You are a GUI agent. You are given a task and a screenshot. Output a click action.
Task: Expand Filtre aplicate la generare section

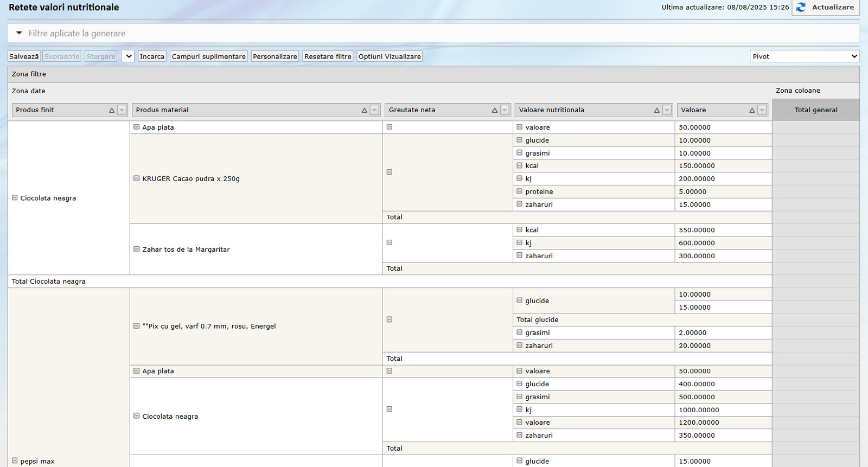click(x=20, y=33)
